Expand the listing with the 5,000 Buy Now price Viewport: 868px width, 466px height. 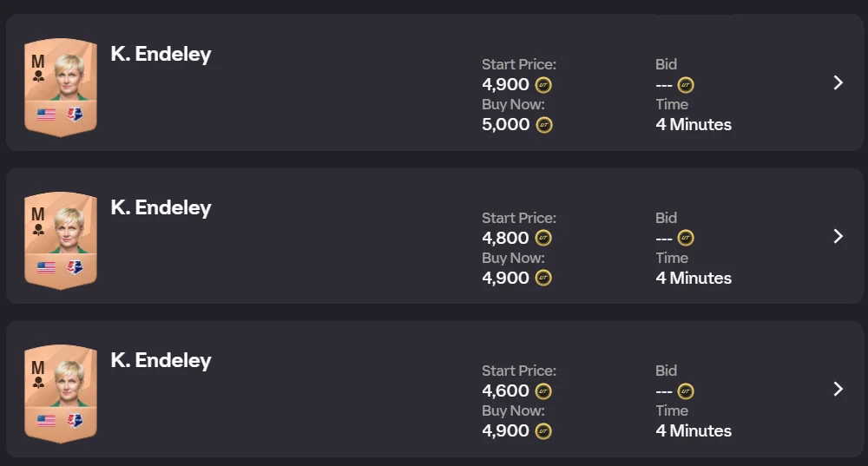click(x=838, y=83)
